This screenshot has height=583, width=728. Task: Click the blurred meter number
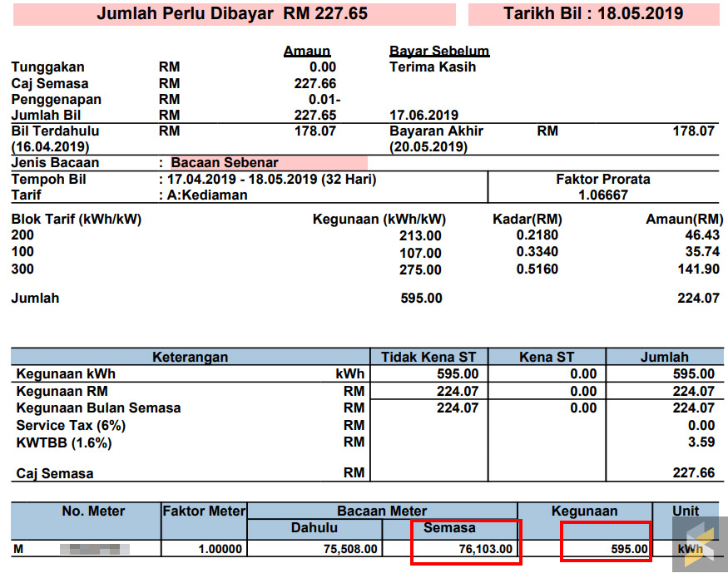[x=99, y=549]
